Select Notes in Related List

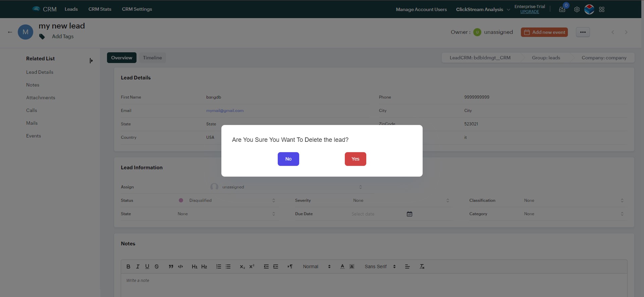pos(33,85)
